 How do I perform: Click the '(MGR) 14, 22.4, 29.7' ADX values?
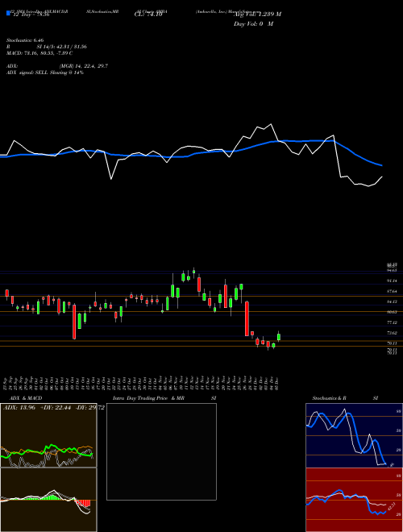(84, 66)
